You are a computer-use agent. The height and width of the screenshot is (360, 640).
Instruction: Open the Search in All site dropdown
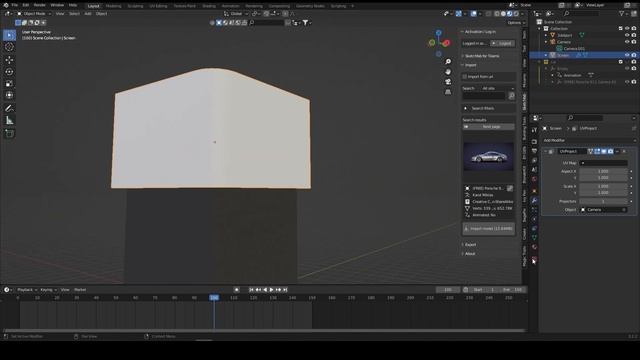(498, 89)
